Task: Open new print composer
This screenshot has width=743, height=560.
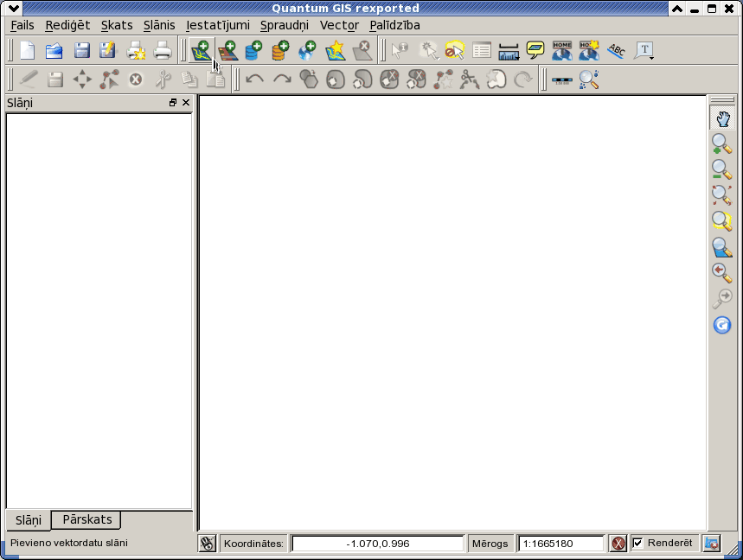Action: pos(136,50)
